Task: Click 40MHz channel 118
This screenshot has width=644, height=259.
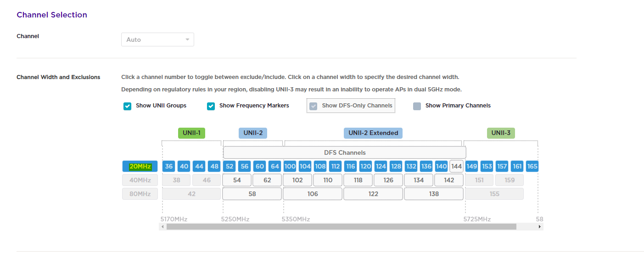Action: click(x=358, y=180)
